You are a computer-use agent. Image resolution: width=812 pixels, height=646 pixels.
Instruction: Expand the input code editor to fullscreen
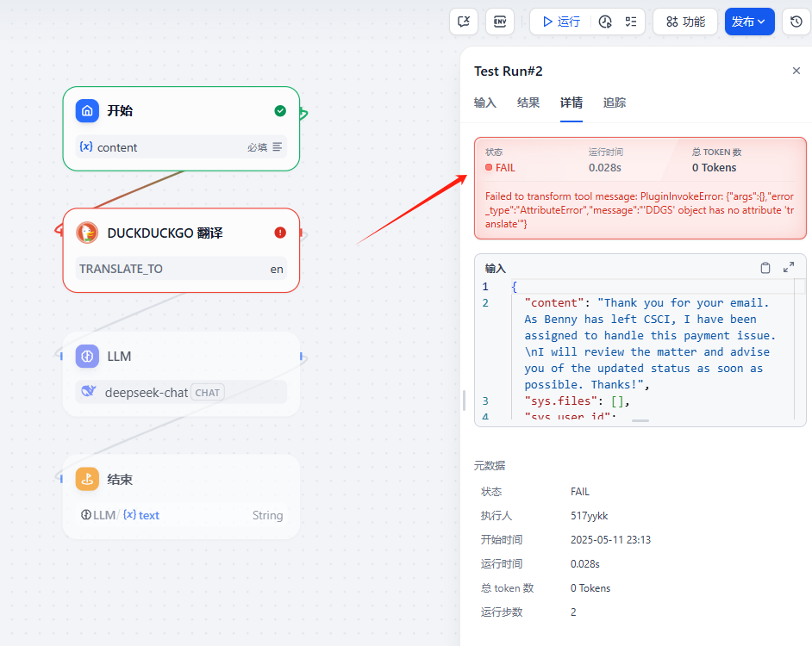pyautogui.click(x=789, y=268)
